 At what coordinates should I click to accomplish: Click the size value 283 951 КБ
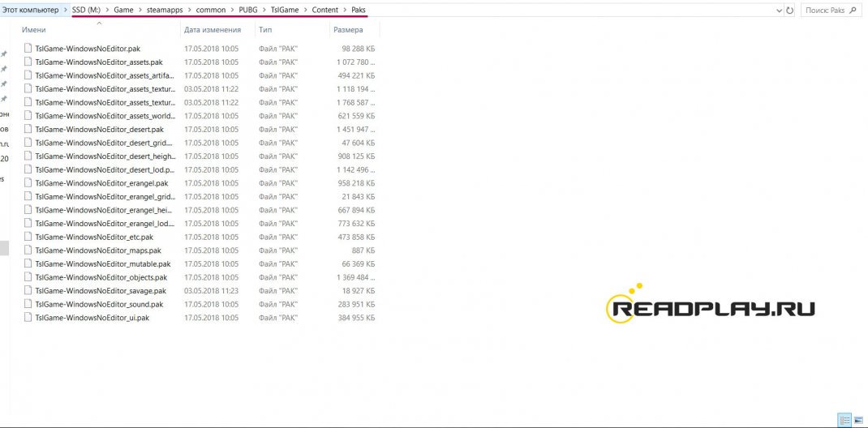[356, 304]
